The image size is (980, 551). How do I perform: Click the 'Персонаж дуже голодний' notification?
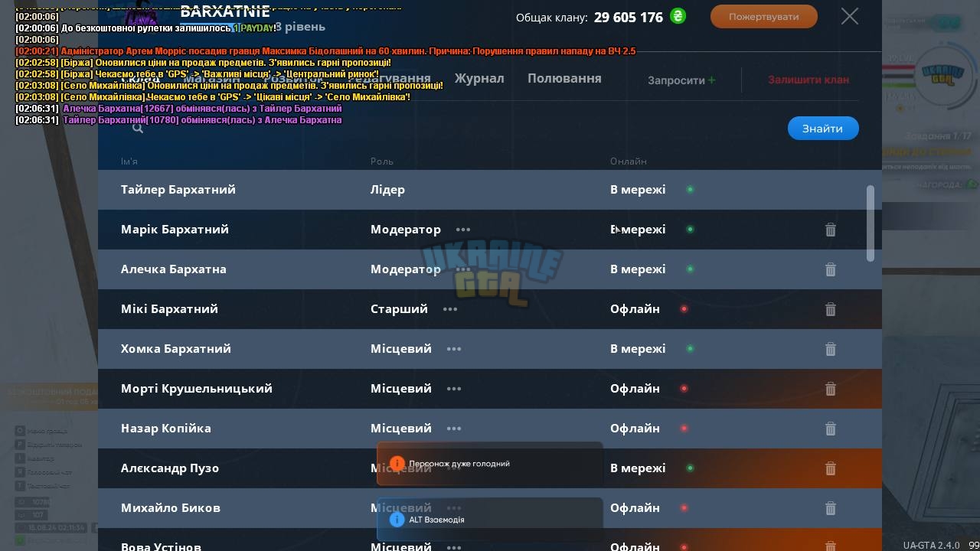490,464
